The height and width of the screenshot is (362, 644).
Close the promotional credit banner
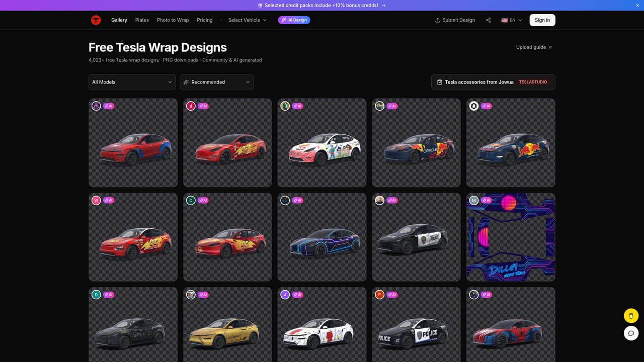click(637, 5)
